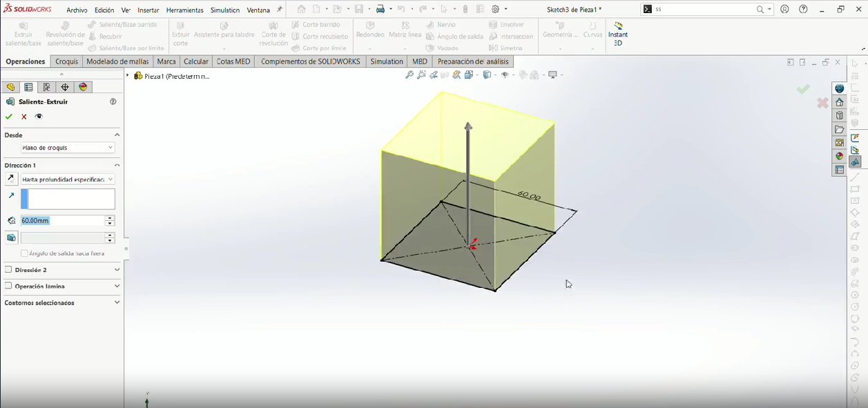Click the 60.00mm depth input field
The height and width of the screenshot is (408, 868).
pos(62,221)
